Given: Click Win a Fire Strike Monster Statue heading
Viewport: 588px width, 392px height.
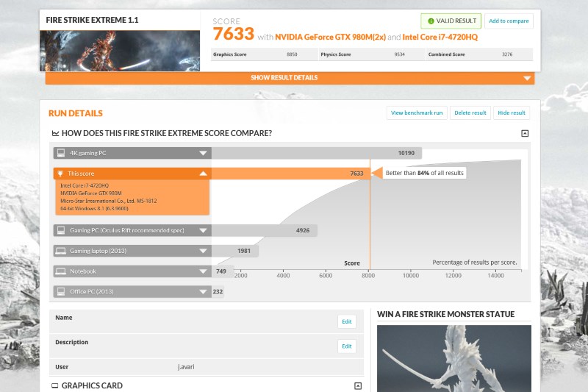Looking at the screenshot, I should pos(445,314).
